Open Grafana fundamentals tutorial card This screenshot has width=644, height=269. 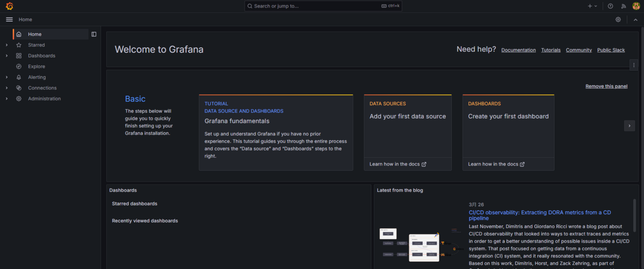(x=276, y=133)
